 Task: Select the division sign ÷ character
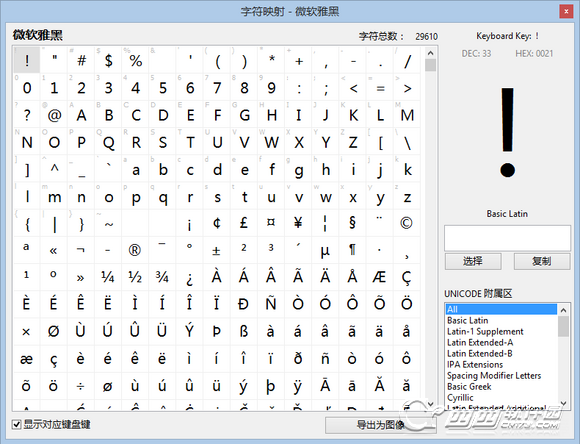80,386
